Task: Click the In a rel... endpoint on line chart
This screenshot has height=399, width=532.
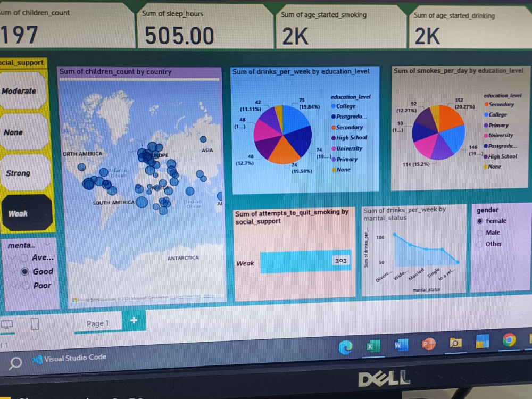Action: 458,262
